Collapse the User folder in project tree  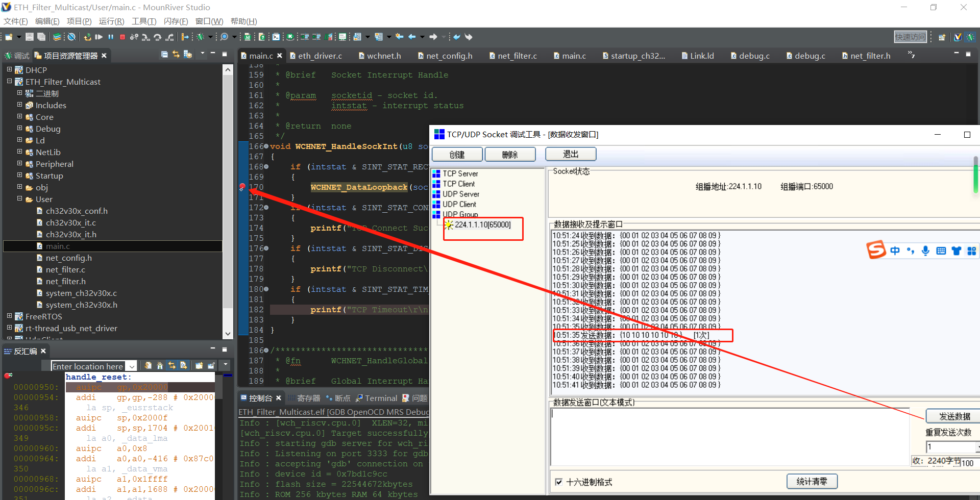[x=19, y=199]
